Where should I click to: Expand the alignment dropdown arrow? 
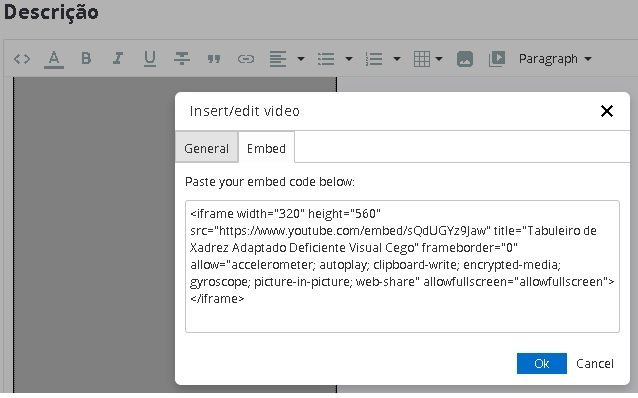coord(301,59)
